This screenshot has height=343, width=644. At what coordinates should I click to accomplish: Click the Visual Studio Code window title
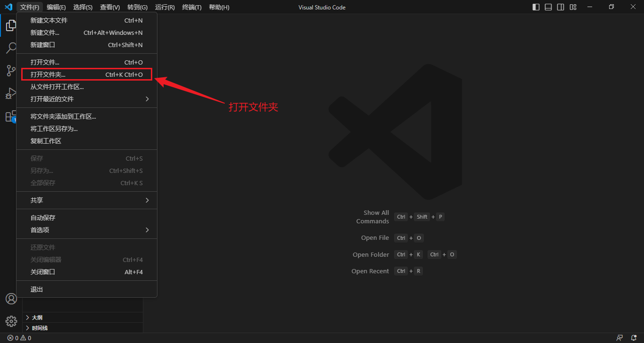[x=322, y=7]
